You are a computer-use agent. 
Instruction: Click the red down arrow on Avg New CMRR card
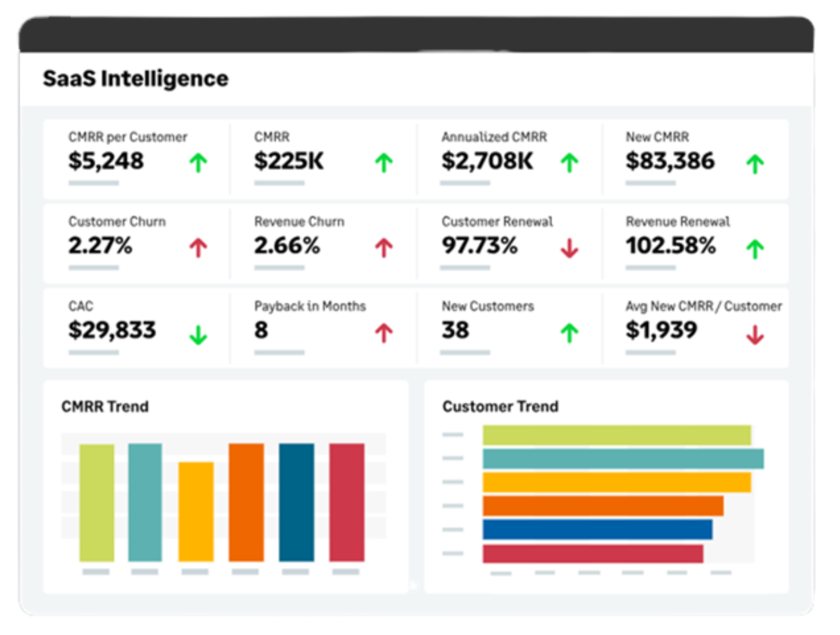click(x=755, y=333)
